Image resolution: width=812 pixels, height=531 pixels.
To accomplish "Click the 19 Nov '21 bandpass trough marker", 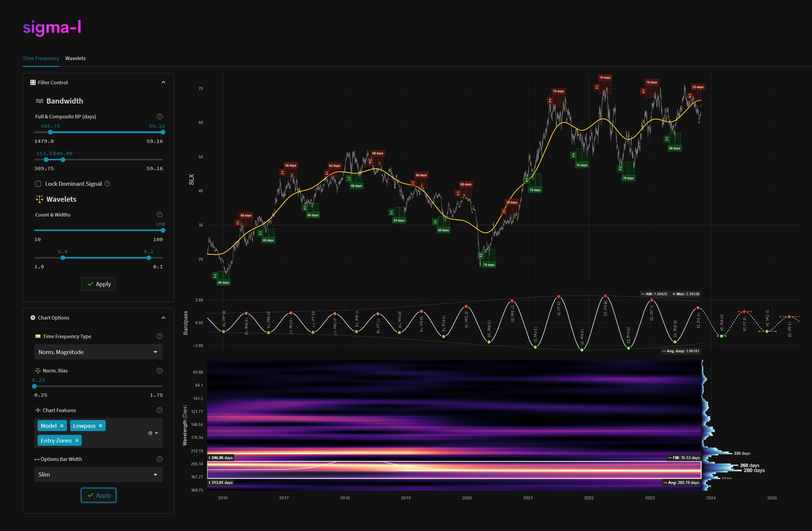I will coord(582,350).
